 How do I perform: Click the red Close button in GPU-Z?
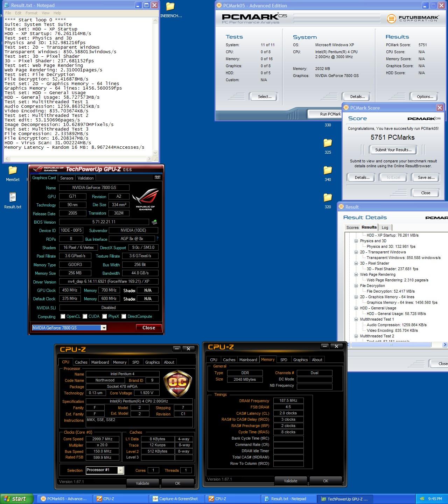click(149, 328)
